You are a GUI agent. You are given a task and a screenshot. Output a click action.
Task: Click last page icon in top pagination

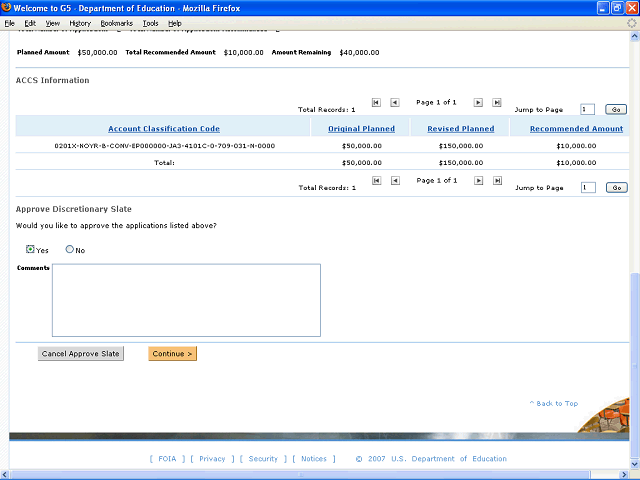pos(497,102)
